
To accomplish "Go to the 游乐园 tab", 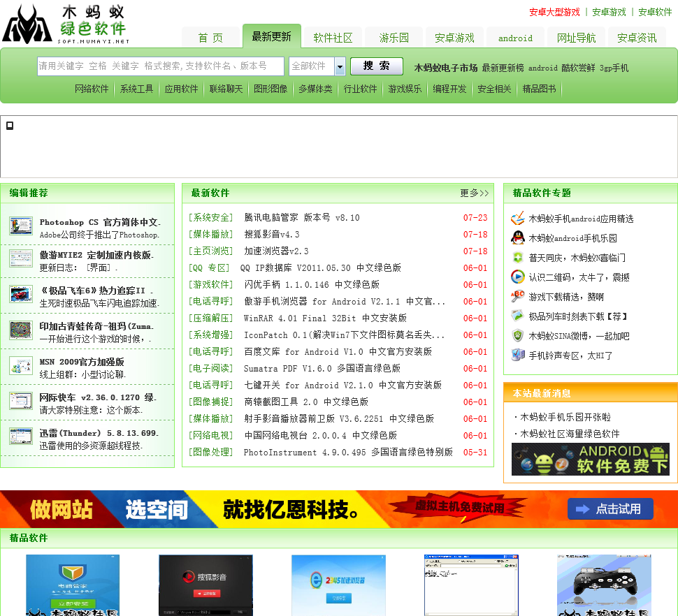I will (394, 38).
